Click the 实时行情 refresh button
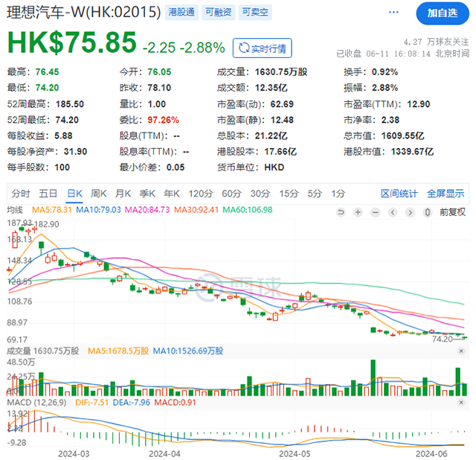476x460 pixels. [263, 48]
